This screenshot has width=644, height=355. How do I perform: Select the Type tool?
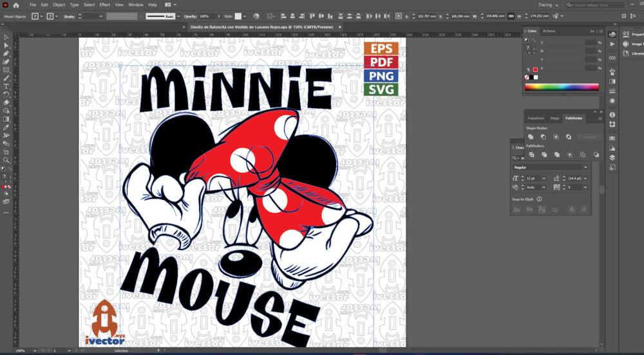[x=6, y=86]
